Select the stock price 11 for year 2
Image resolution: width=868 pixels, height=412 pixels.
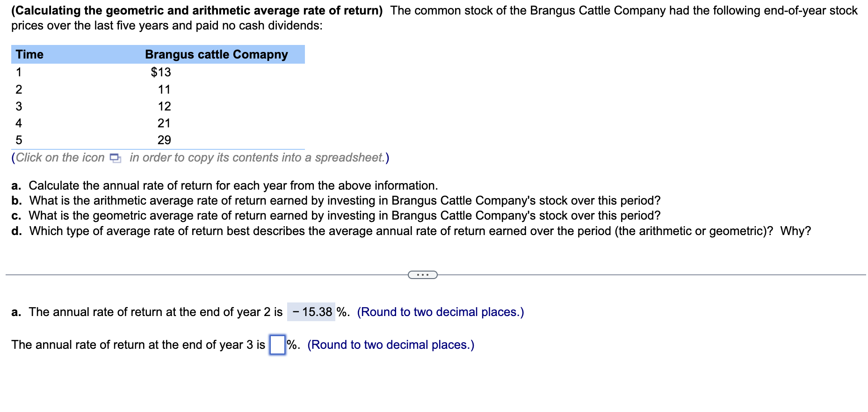[x=164, y=89]
